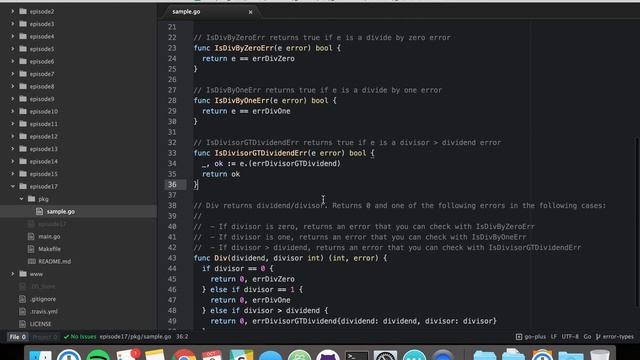640x360 pixels.
Task: Click errDivZero on line 24
Action: point(273,58)
